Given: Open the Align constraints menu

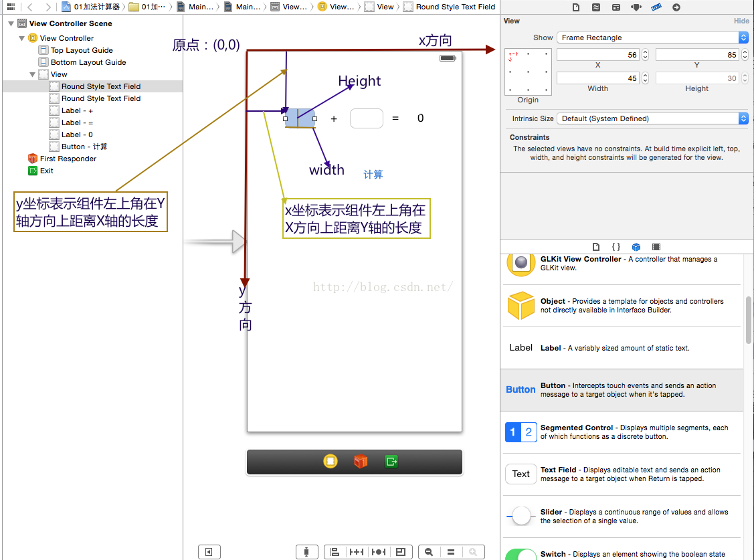Looking at the screenshot, I should [x=335, y=552].
